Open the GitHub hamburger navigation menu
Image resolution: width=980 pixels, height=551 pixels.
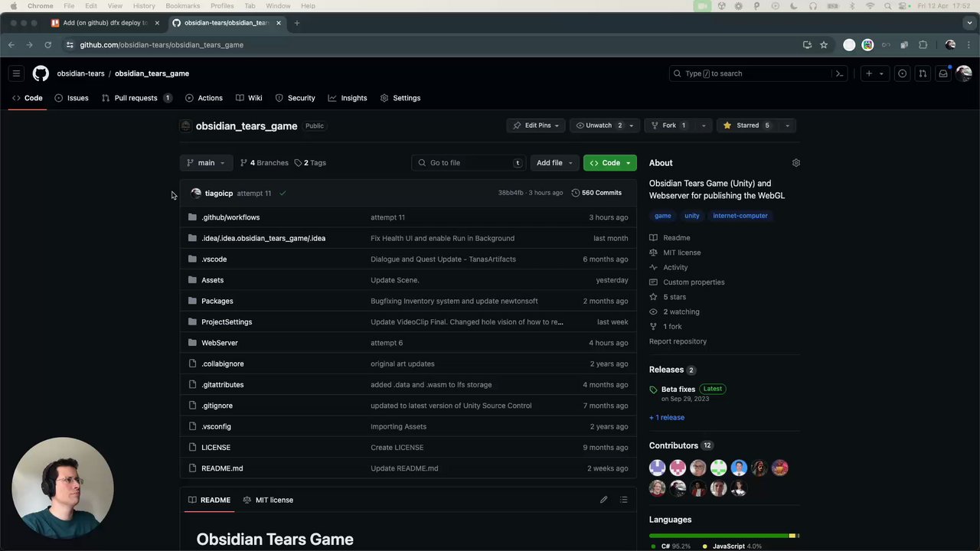pos(16,73)
